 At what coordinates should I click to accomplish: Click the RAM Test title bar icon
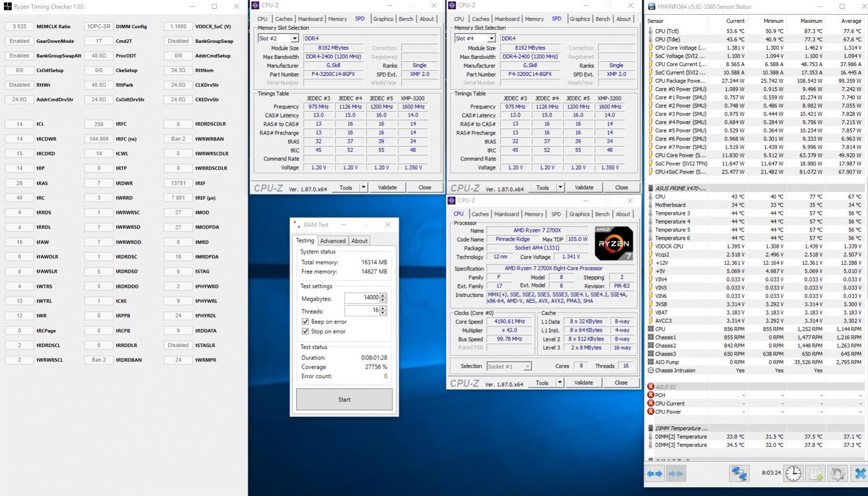tap(297, 225)
